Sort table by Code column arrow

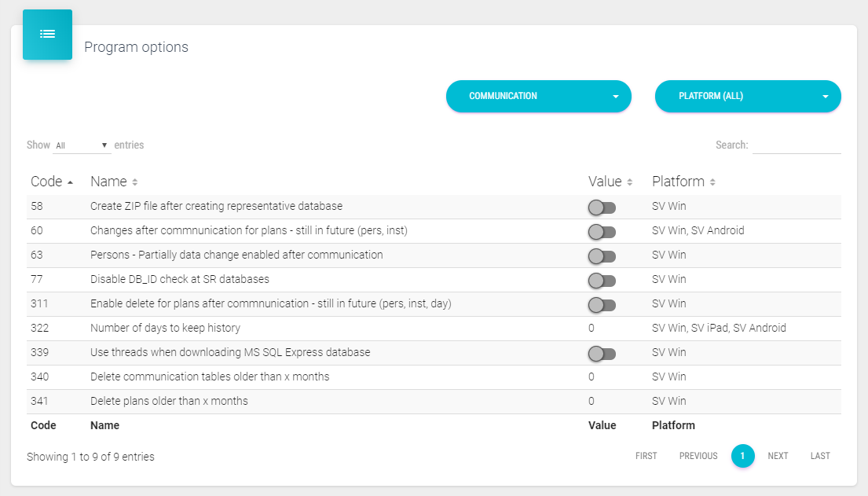(x=71, y=182)
